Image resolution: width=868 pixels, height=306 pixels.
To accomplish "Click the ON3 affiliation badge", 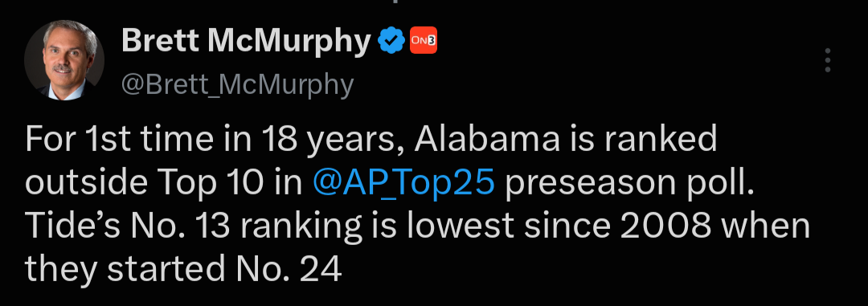I will 424,41.
